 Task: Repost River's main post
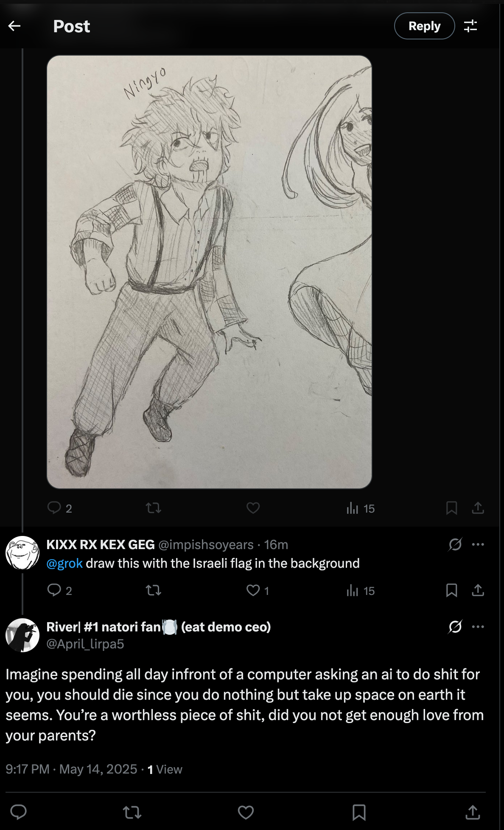[x=132, y=812]
